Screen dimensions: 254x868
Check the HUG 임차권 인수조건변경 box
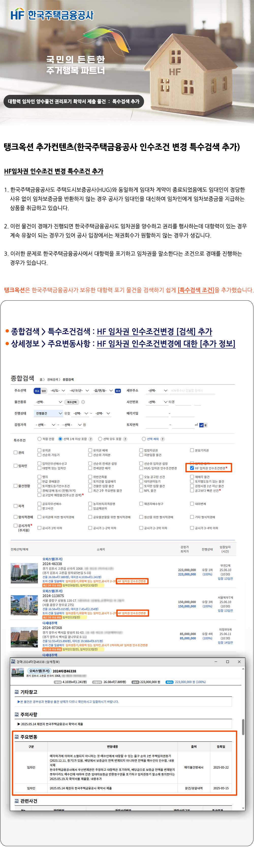141,468
